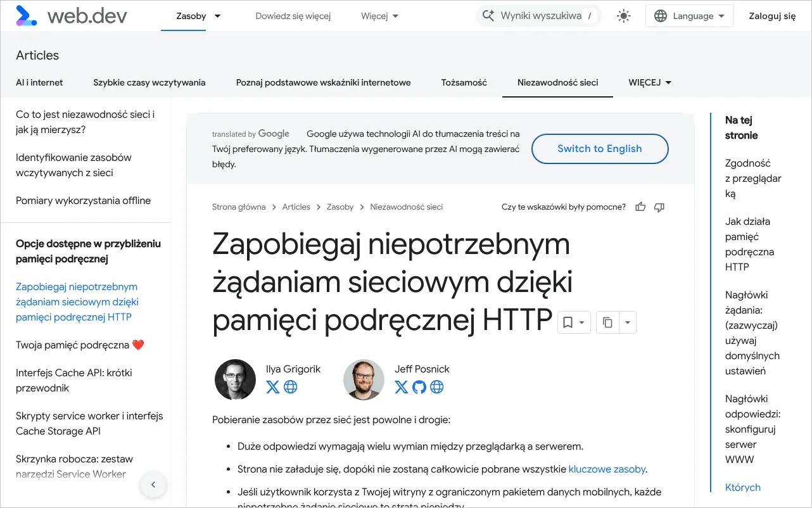
Task: Click Zaloguj się to sign in
Action: pyautogui.click(x=772, y=16)
